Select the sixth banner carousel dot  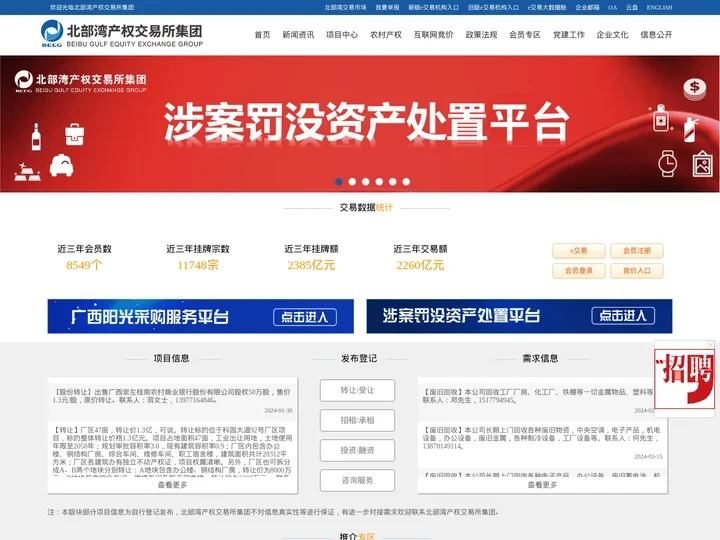tap(406, 182)
